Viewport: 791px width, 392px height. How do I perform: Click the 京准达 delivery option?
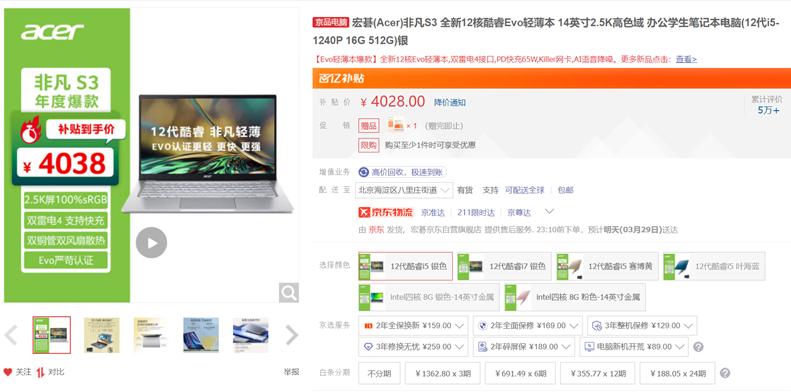tap(433, 212)
